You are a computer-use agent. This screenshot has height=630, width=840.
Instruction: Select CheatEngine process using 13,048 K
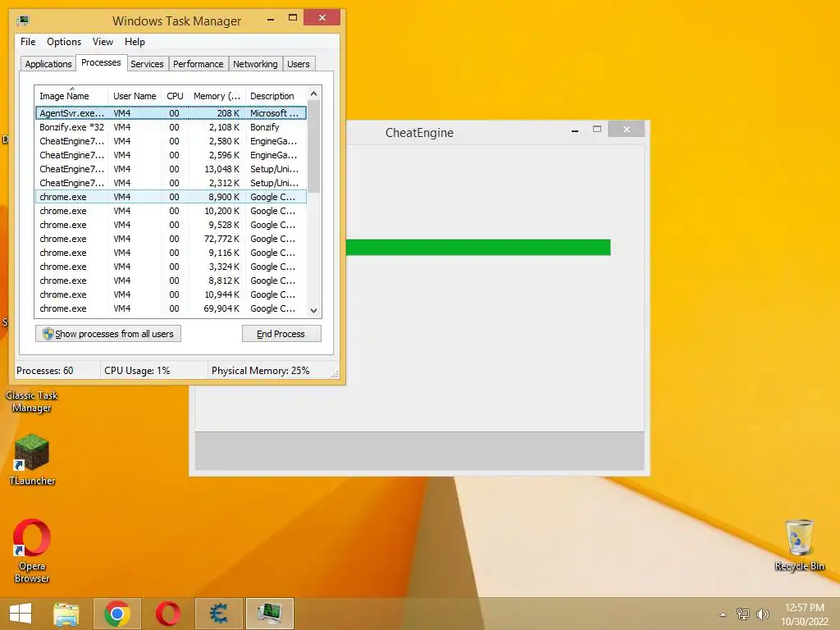pos(171,169)
